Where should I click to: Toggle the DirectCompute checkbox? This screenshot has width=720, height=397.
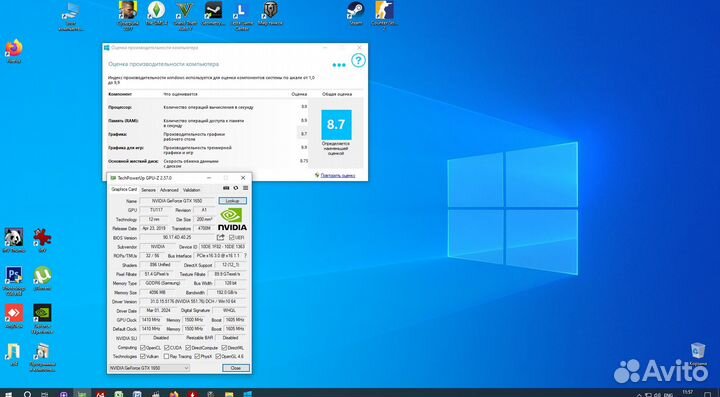(x=188, y=348)
